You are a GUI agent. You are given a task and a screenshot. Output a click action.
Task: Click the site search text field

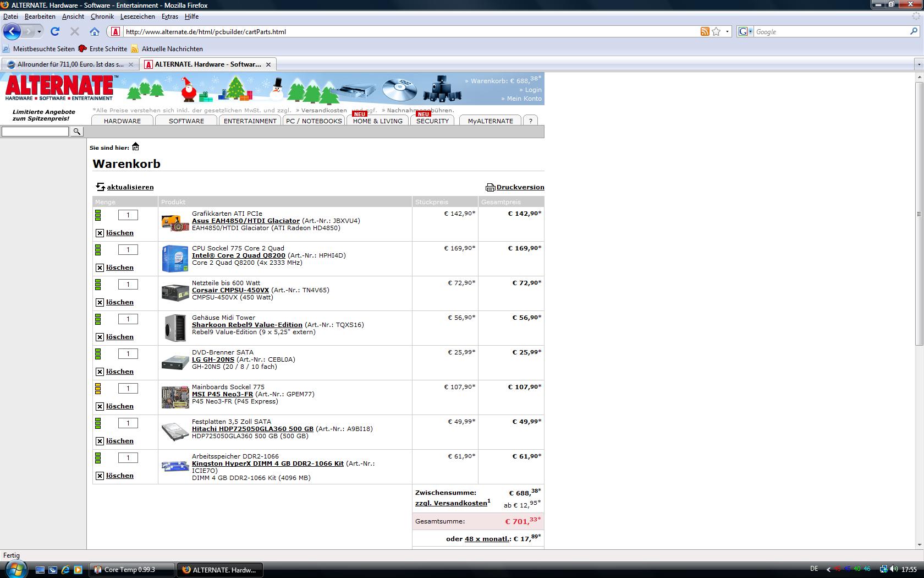(35, 132)
